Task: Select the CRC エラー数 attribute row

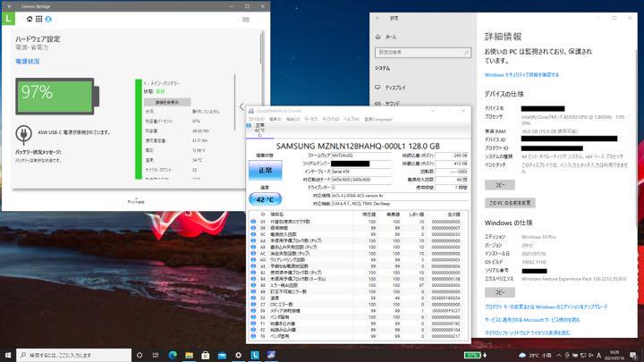Action: click(358, 305)
